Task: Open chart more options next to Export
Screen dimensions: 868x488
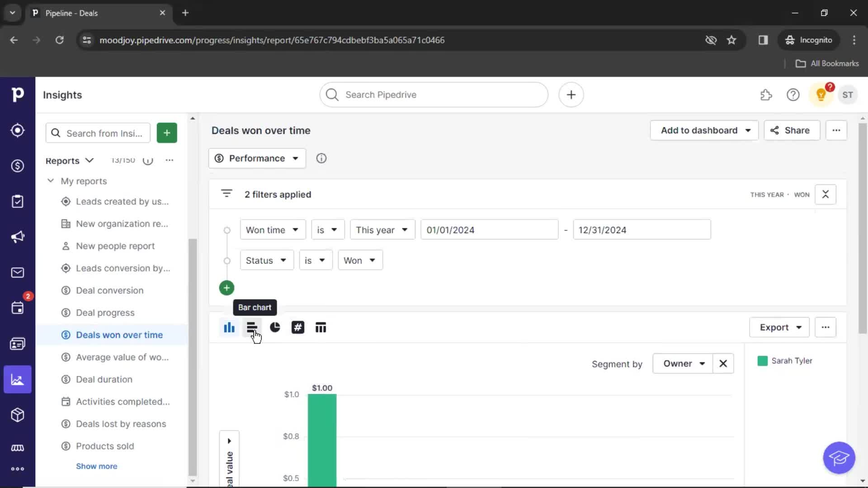Action: (826, 328)
